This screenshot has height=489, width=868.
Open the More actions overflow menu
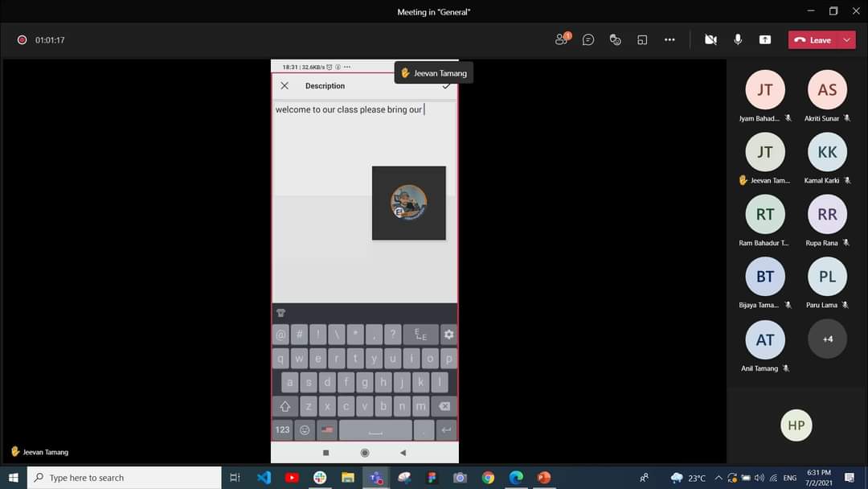coord(669,39)
